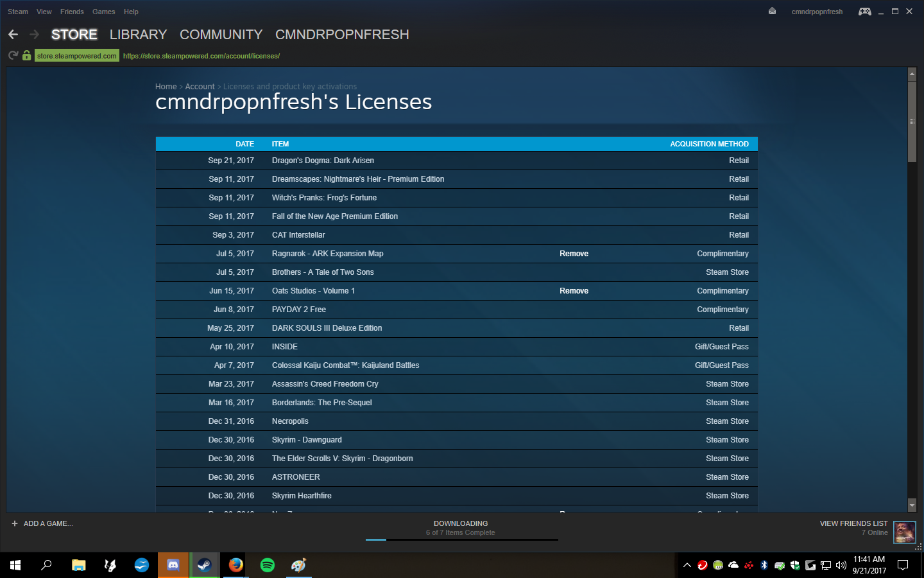The image size is (924, 578).
Task: Open the DOWNLOADING status view
Action: click(x=461, y=523)
